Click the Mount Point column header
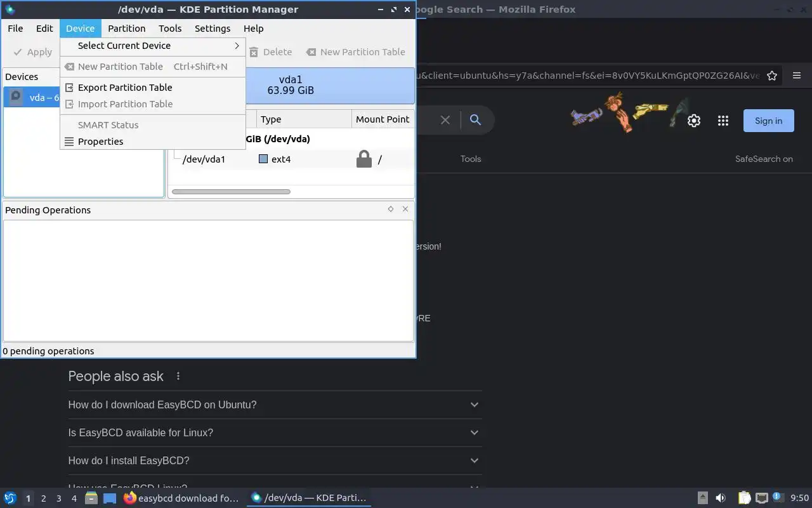 (383, 119)
